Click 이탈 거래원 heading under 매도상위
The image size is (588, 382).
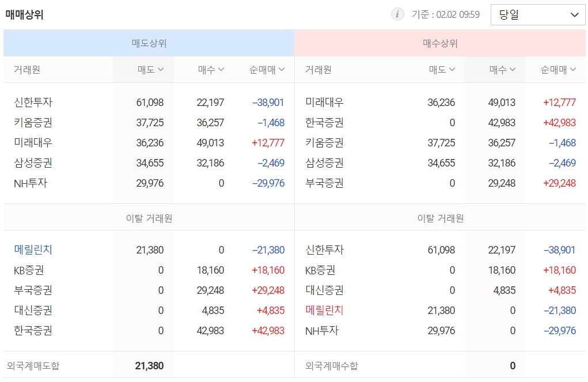pos(149,218)
